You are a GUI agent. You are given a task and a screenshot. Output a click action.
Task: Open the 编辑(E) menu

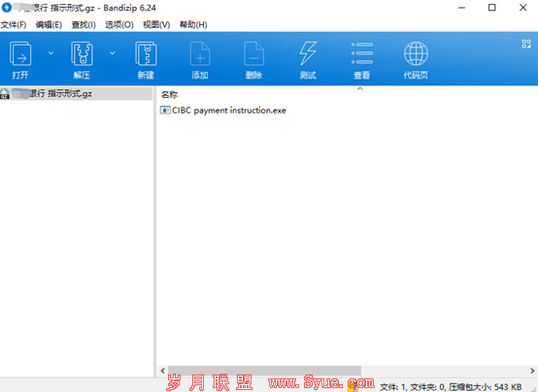(x=49, y=24)
